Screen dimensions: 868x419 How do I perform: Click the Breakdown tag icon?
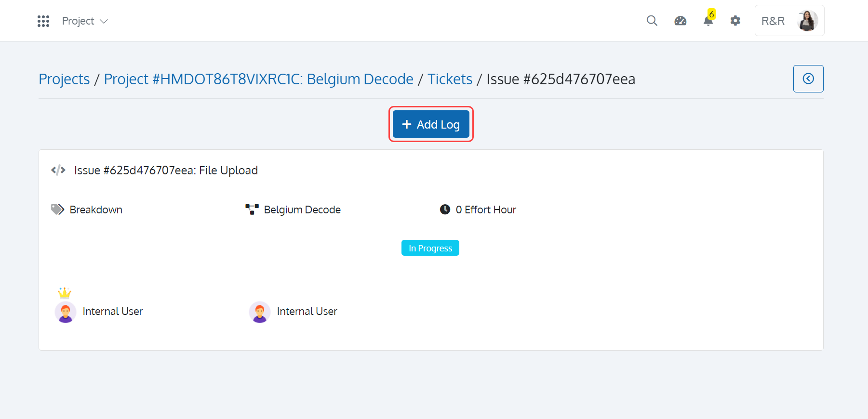pos(57,209)
